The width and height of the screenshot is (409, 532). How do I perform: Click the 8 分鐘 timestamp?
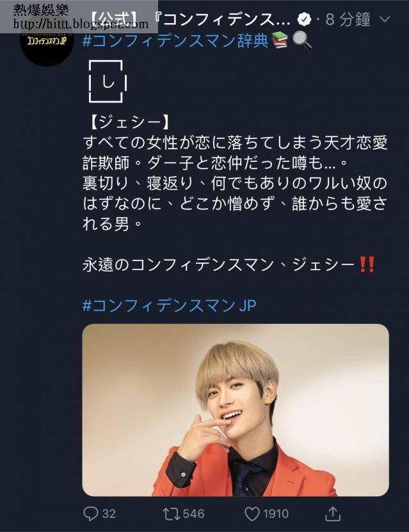pos(348,19)
